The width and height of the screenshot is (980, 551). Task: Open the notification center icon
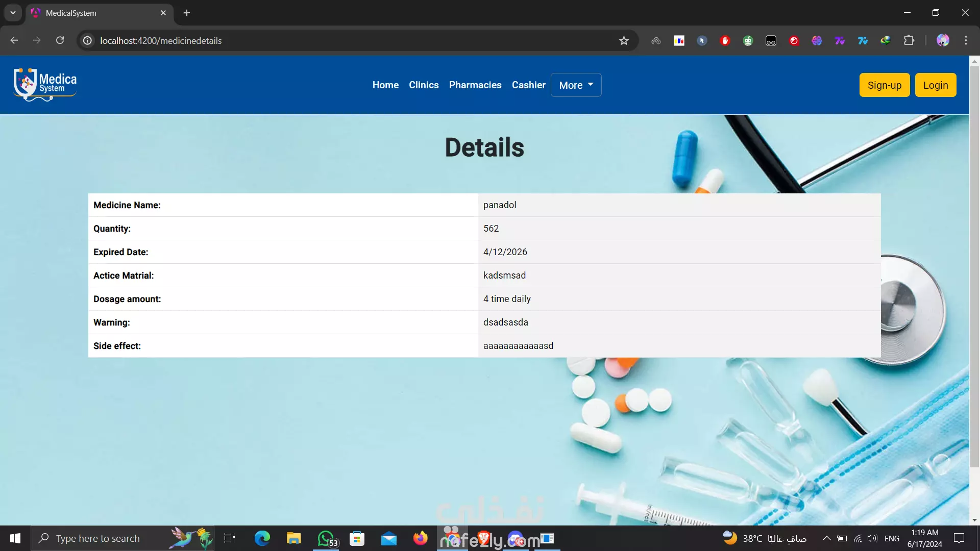coord(959,538)
